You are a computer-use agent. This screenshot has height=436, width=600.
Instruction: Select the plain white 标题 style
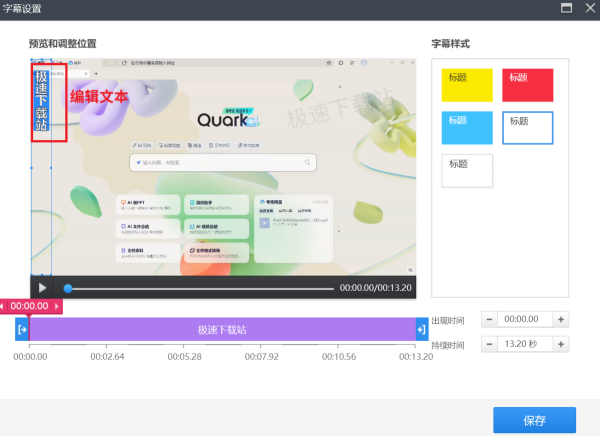(x=467, y=170)
